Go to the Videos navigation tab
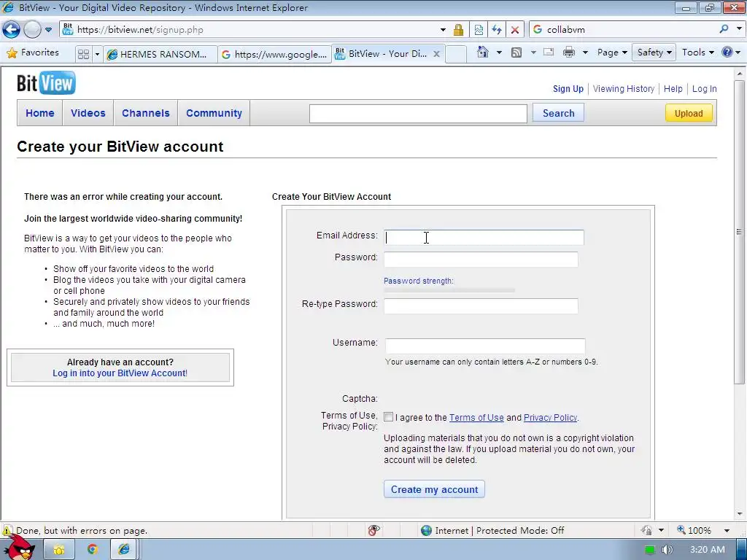This screenshot has width=747, height=560. click(x=88, y=113)
